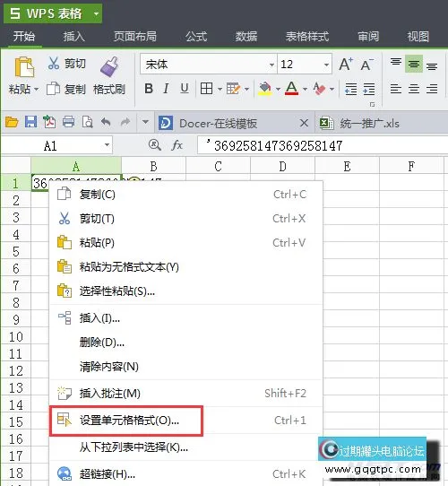Click the fx insert function icon
The image size is (448, 486).
pyautogui.click(x=177, y=145)
